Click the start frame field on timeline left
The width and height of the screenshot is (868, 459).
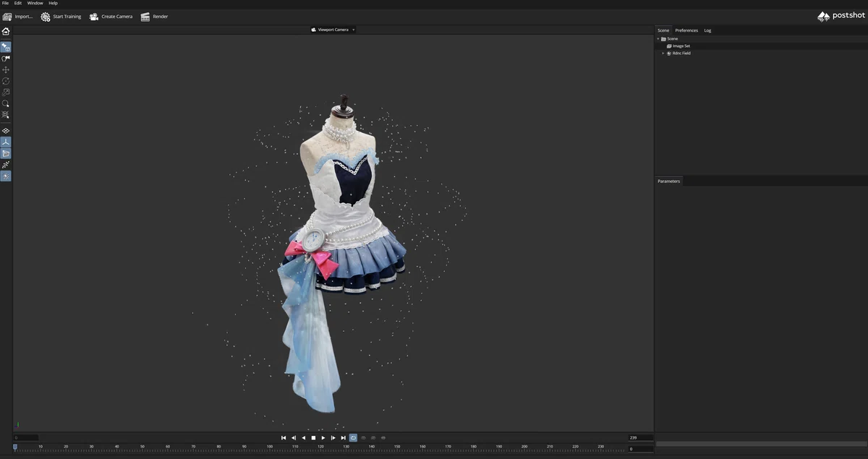click(x=26, y=437)
